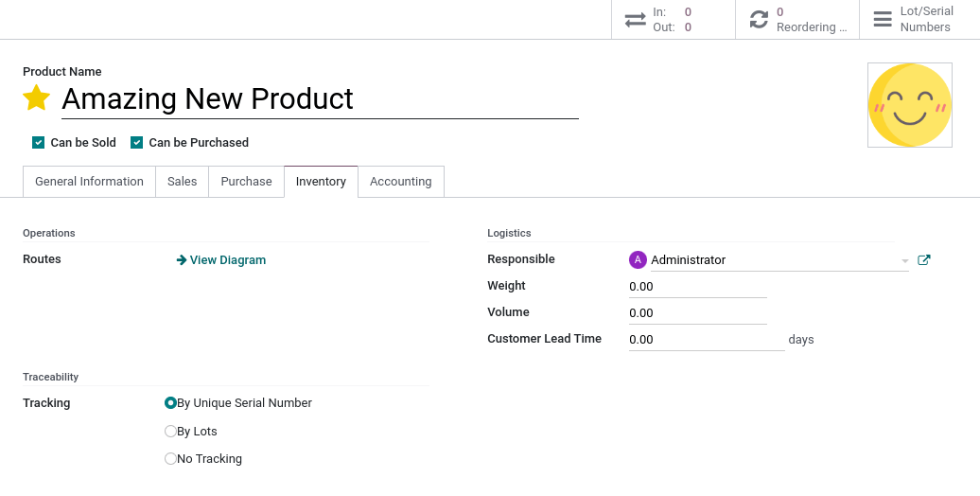Choose By Unique Serial Number tracking

click(171, 403)
